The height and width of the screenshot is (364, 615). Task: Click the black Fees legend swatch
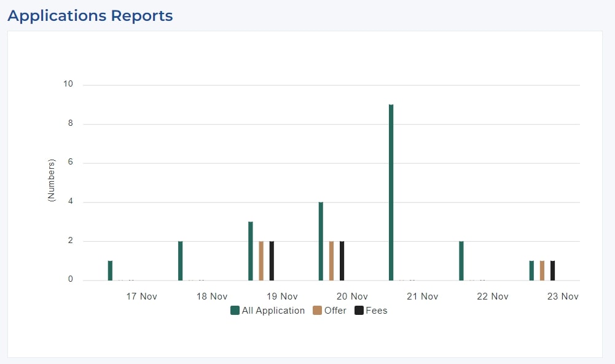(359, 311)
